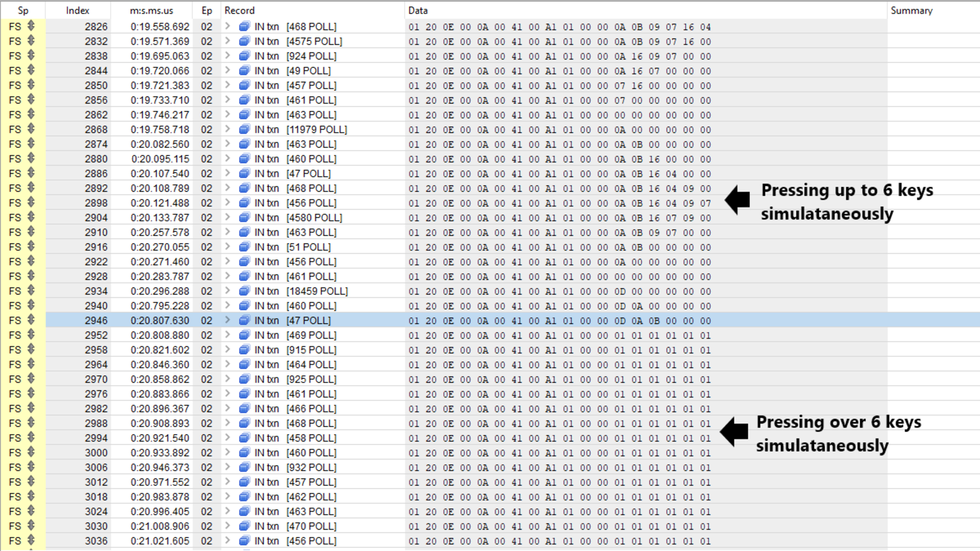Click the record icon in row 3036
This screenshot has width=980, height=551.
click(x=244, y=541)
